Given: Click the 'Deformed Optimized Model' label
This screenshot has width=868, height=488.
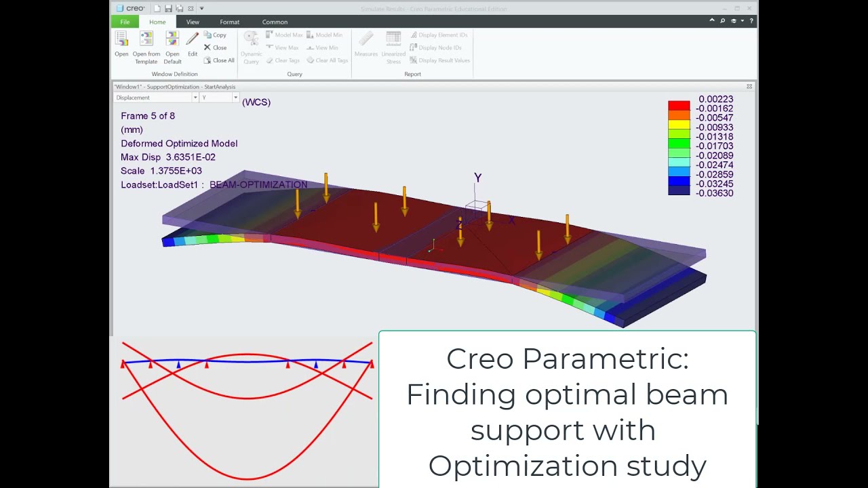Looking at the screenshot, I should pos(179,144).
